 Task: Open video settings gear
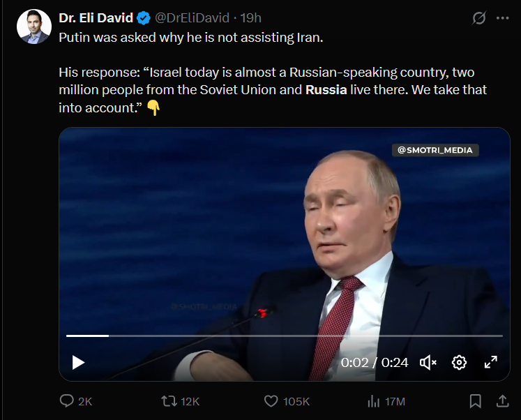point(459,362)
